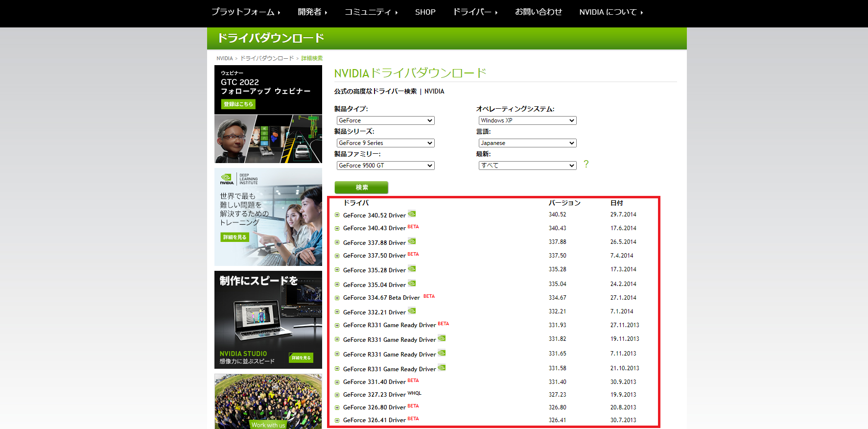Viewport: 868px width, 429px height.
Task: Expand the GeForce 327.23 Driver WHQL row
Action: click(337, 395)
